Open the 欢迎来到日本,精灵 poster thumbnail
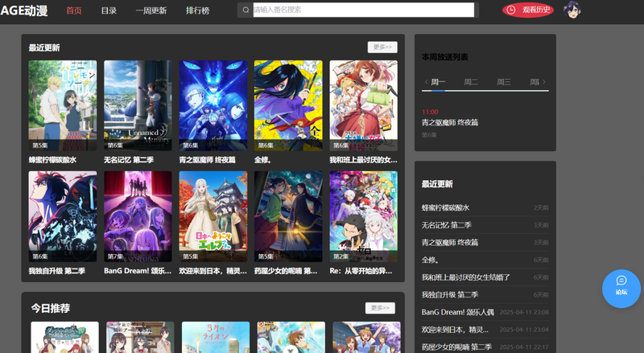The height and width of the screenshot is (353, 644). click(x=213, y=216)
